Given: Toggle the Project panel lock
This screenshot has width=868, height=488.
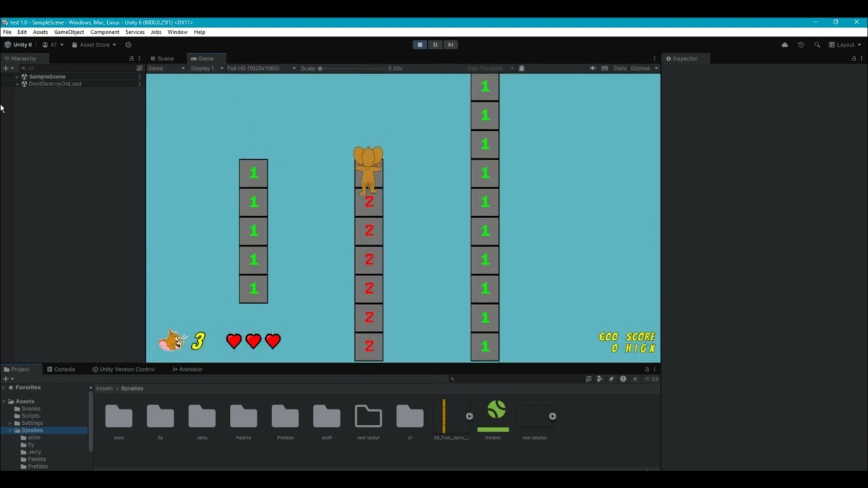Looking at the screenshot, I should (647, 369).
